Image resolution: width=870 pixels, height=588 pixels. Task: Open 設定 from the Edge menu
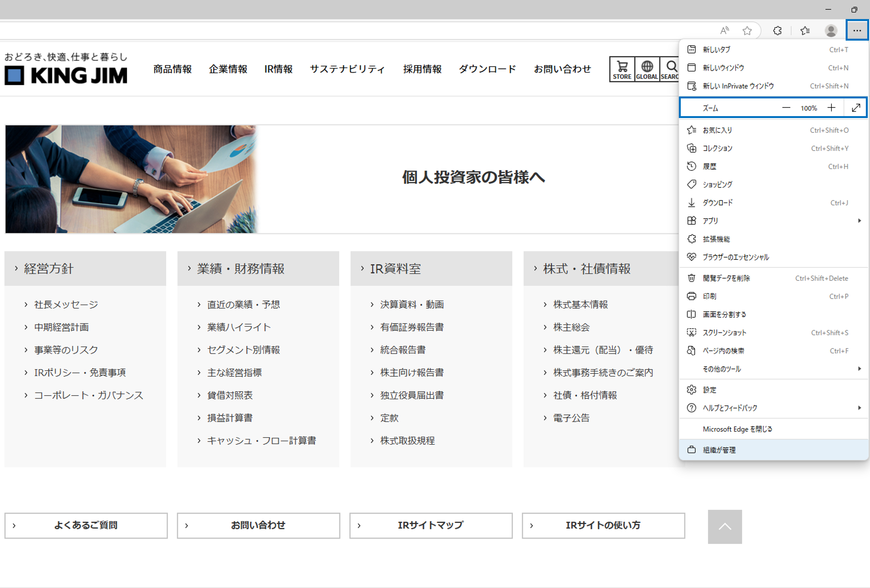(x=709, y=390)
